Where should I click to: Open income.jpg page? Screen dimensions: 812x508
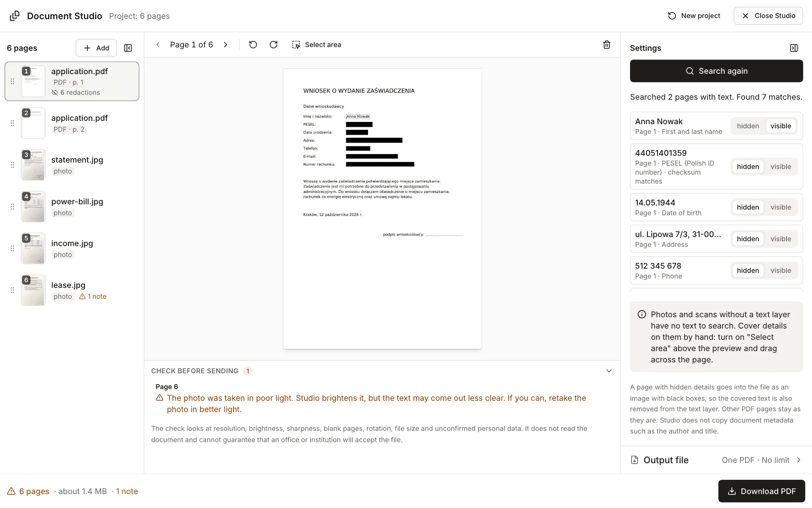(72, 248)
